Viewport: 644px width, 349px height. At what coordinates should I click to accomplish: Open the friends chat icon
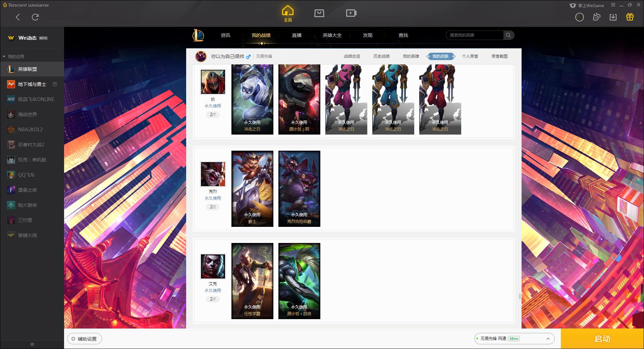tap(596, 17)
